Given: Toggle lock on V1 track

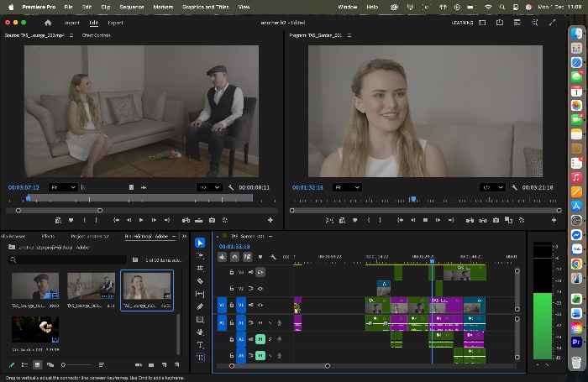Looking at the screenshot, I should (x=232, y=305).
